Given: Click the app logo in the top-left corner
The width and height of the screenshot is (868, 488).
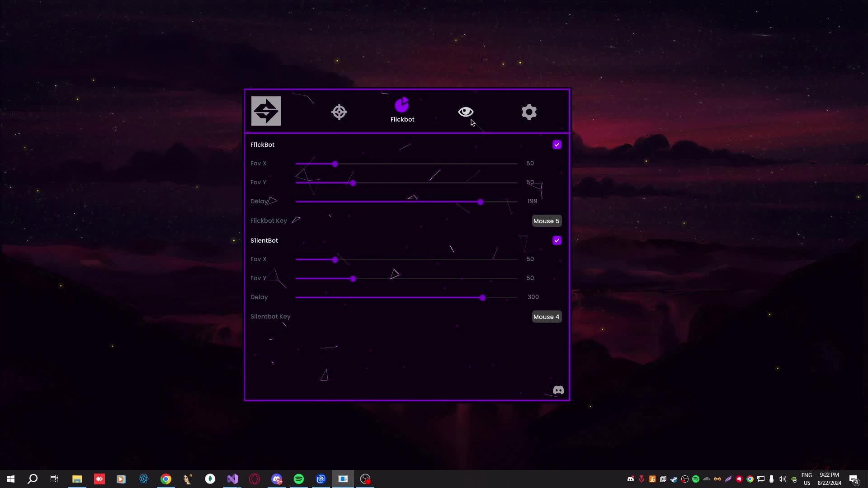Looking at the screenshot, I should click(266, 111).
